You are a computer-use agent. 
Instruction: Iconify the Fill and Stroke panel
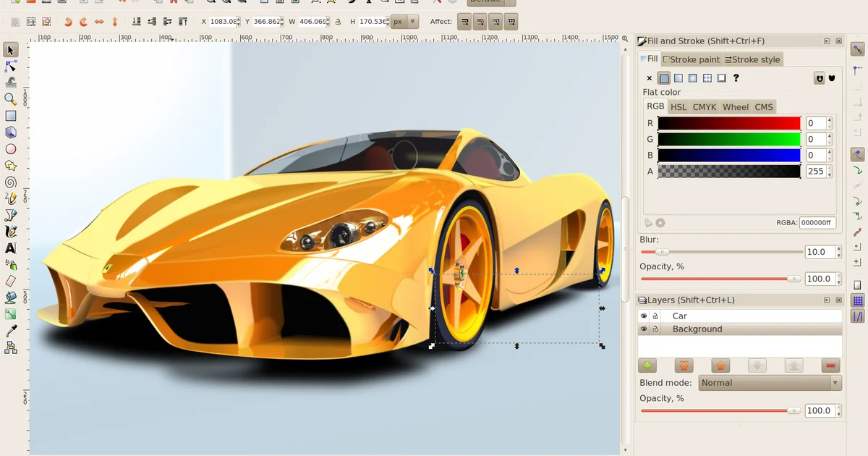coord(827,41)
